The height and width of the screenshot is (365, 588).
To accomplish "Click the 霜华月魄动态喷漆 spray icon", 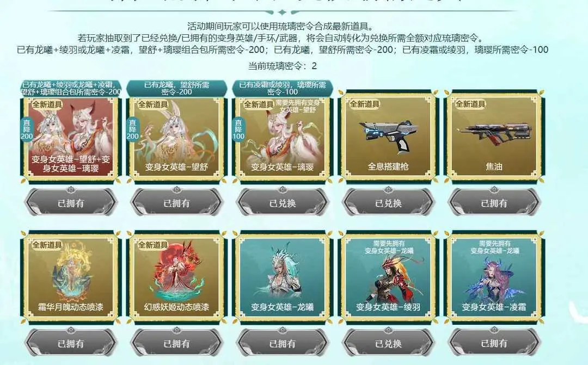I will [x=70, y=277].
